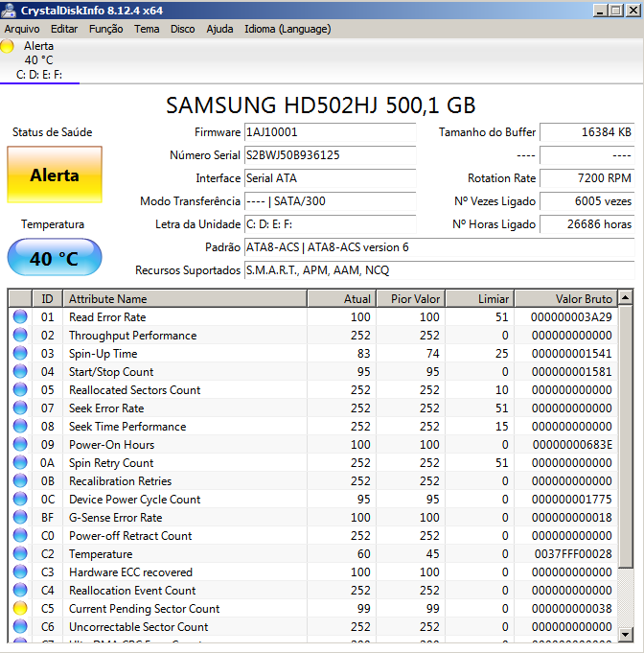Click the transfer mode field SATA/300
Image resolution: width=644 pixels, height=653 pixels.
pos(330,201)
